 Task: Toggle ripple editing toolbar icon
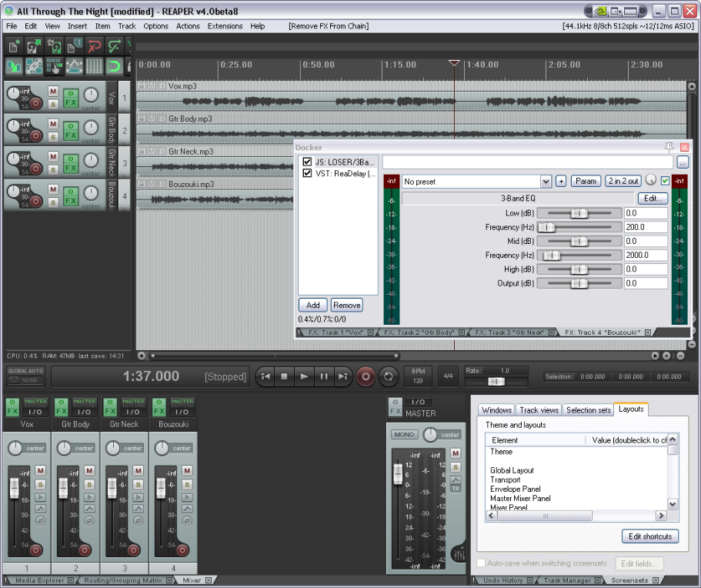point(54,67)
